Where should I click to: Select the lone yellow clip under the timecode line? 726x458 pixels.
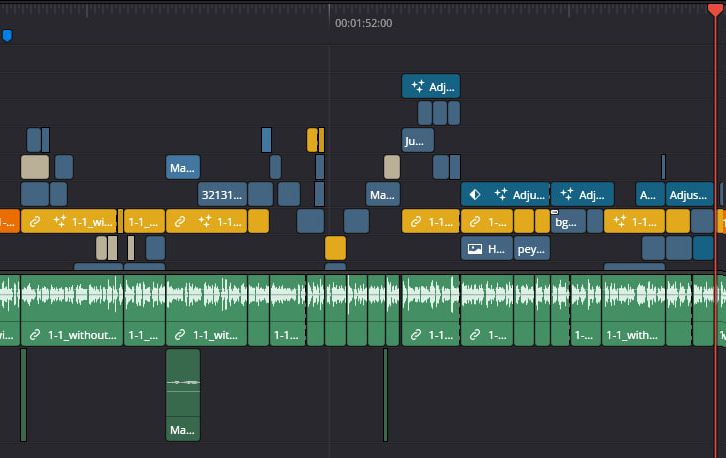click(x=335, y=248)
